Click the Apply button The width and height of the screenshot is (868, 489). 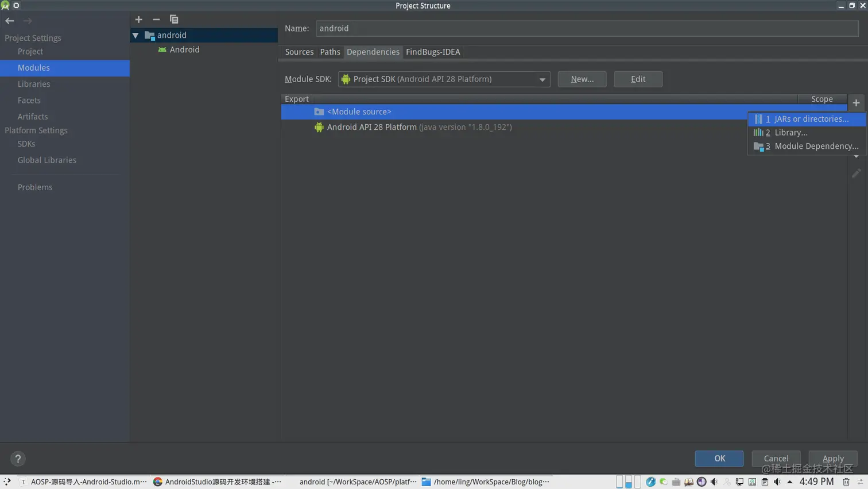833,459
